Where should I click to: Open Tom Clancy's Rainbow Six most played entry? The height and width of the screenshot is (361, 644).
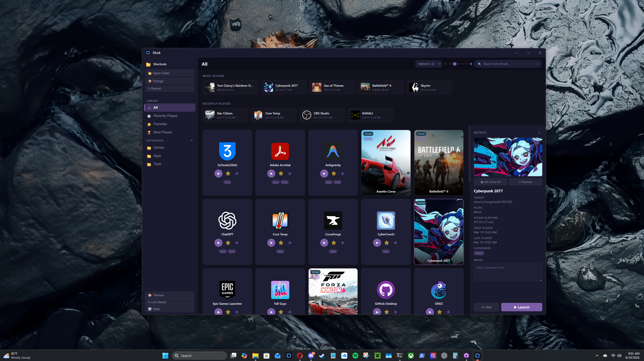click(x=230, y=87)
